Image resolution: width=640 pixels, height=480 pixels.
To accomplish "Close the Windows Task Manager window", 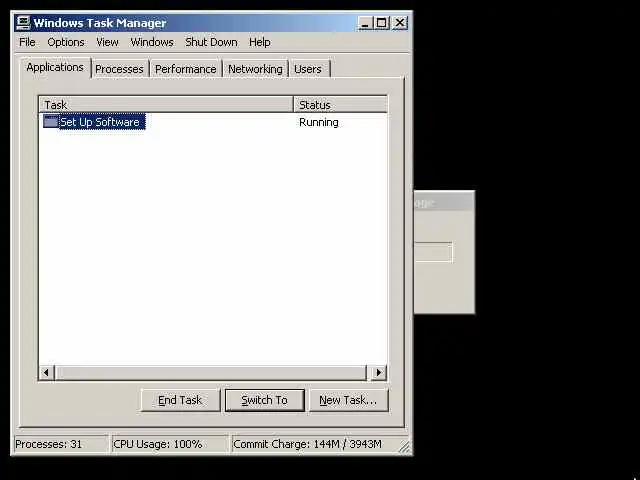I will (x=400, y=23).
